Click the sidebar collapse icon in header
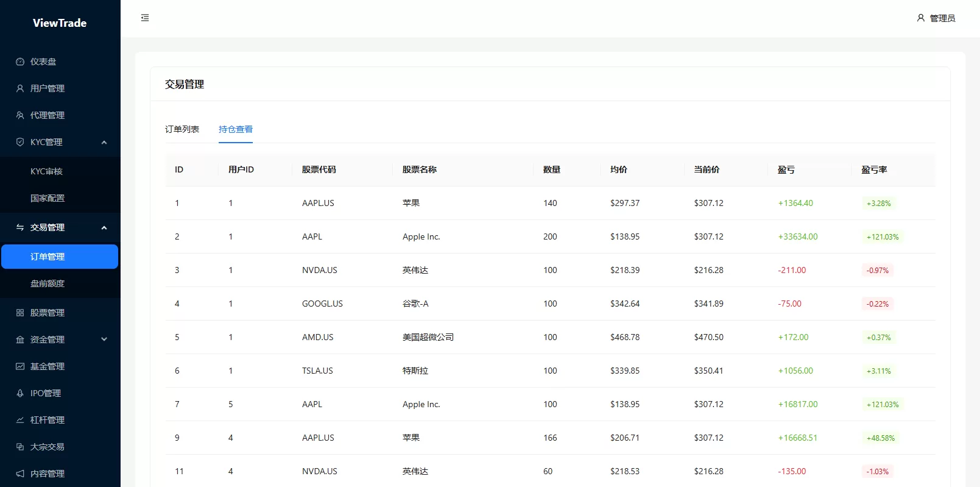 [x=145, y=18]
